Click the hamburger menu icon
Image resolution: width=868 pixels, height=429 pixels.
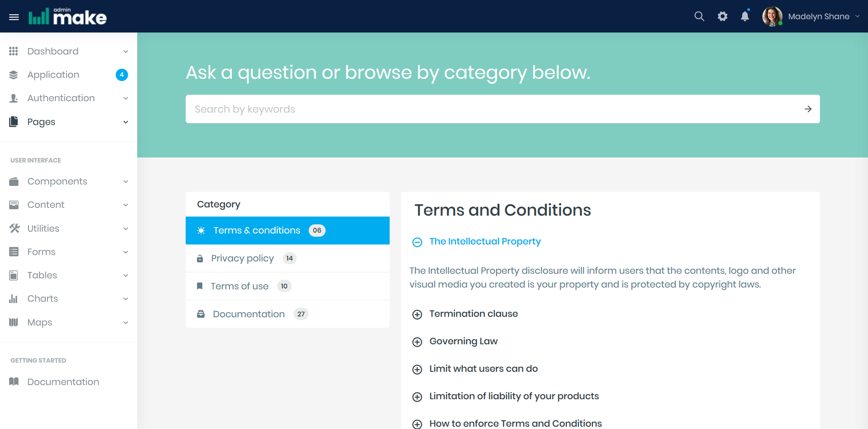(x=14, y=17)
